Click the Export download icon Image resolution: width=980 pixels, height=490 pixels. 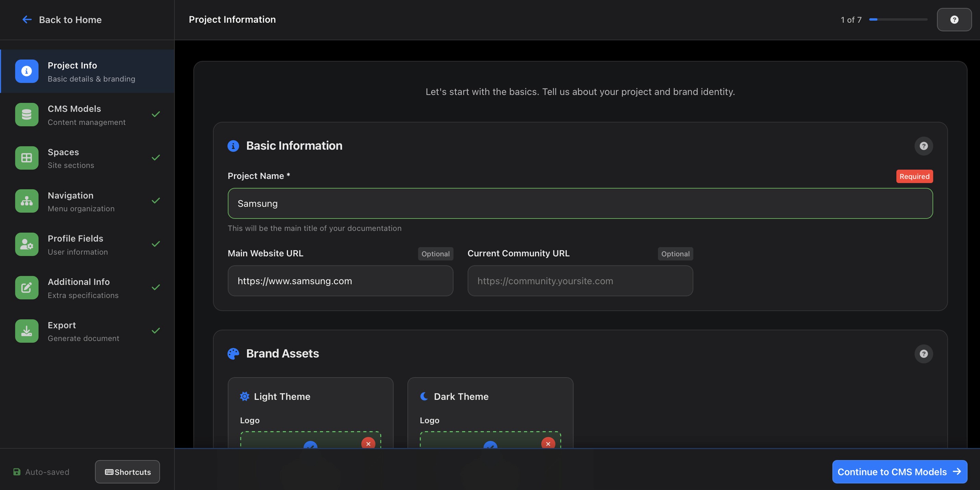click(27, 331)
